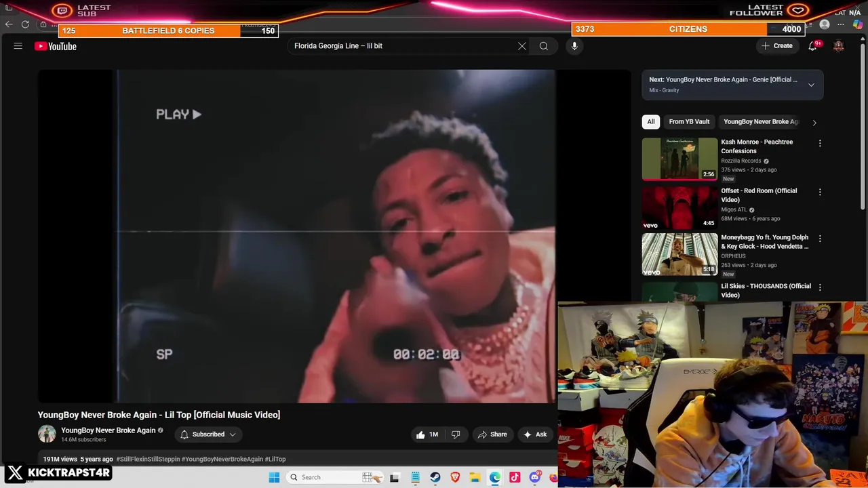This screenshot has height=488, width=868.
Task: Expand the Next up playlist chevron
Action: click(811, 85)
